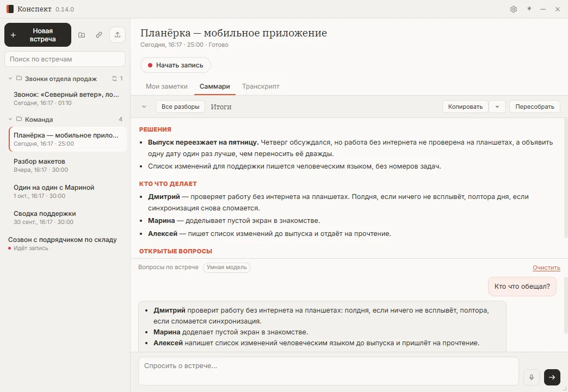Click the Спросить о встрече input field
Screen dimensions: 568x392
[328, 371]
